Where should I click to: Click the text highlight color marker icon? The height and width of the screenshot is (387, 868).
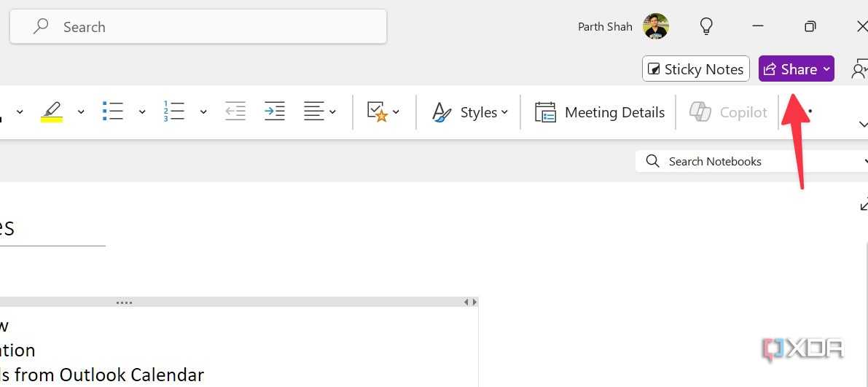point(52,112)
